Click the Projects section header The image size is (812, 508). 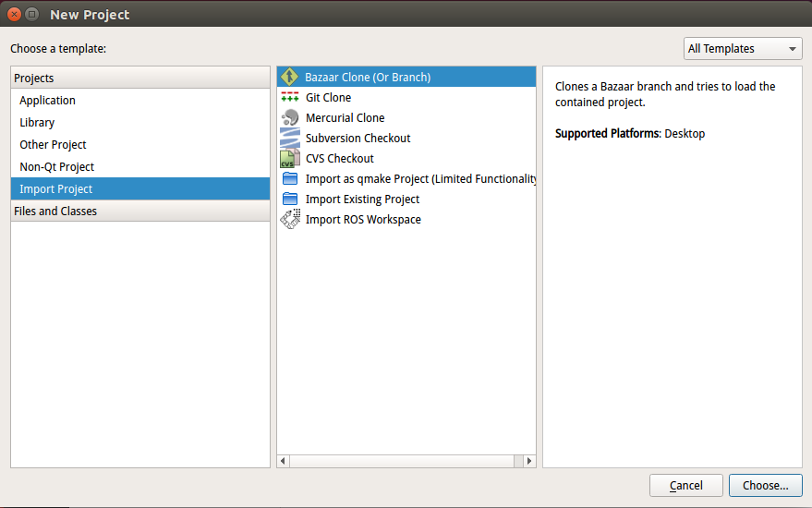coord(140,78)
